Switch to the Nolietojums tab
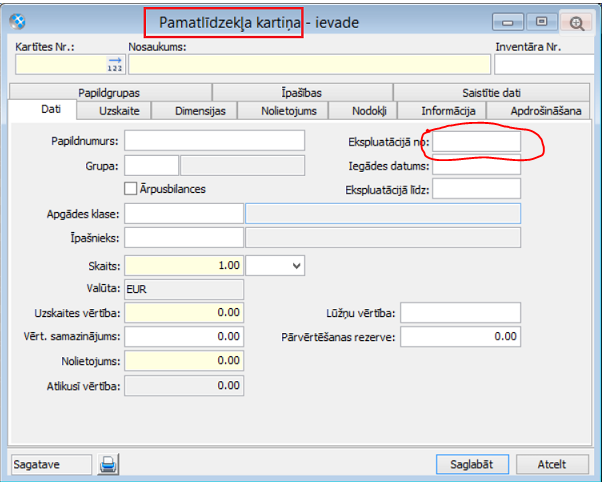The image size is (602, 486). [283, 111]
